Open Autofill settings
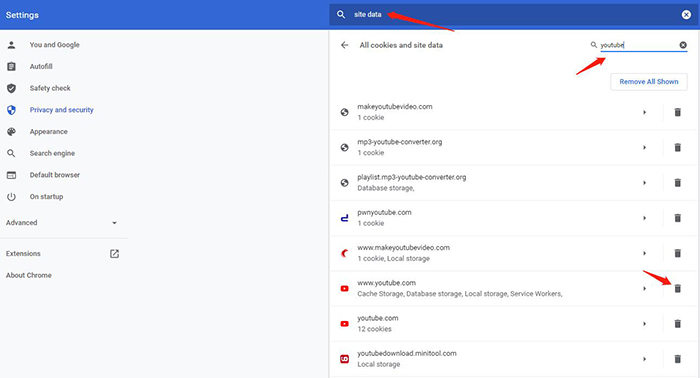Screen dimensions: 700x378 pos(41,66)
